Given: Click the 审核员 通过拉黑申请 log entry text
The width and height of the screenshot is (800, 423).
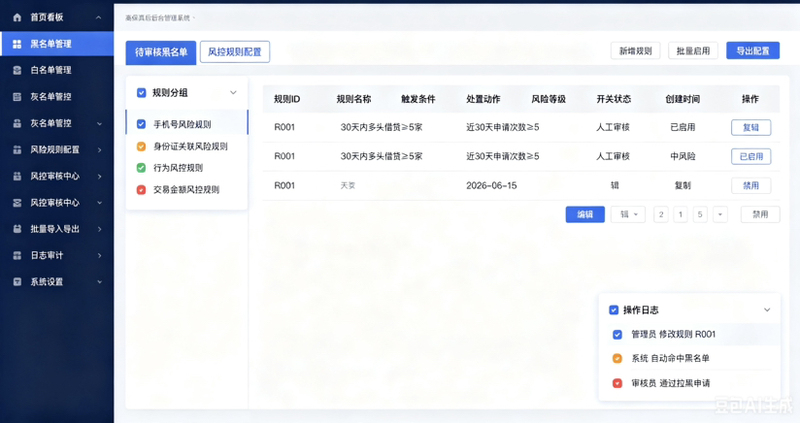Looking at the screenshot, I should point(670,383).
